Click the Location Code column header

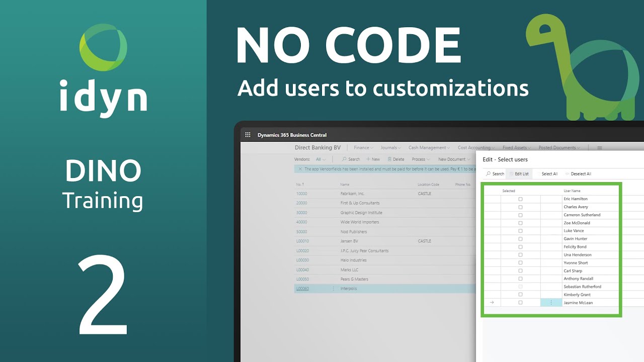pos(428,185)
